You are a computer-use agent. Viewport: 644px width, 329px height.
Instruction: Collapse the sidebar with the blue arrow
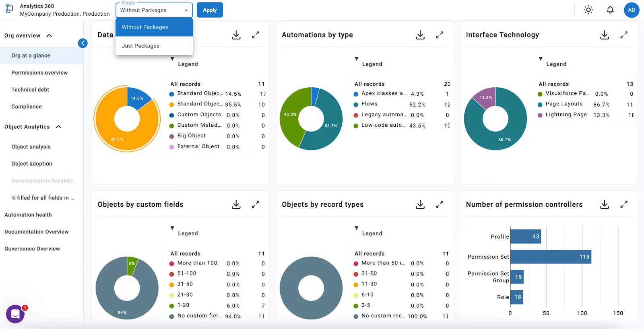pos(83,43)
